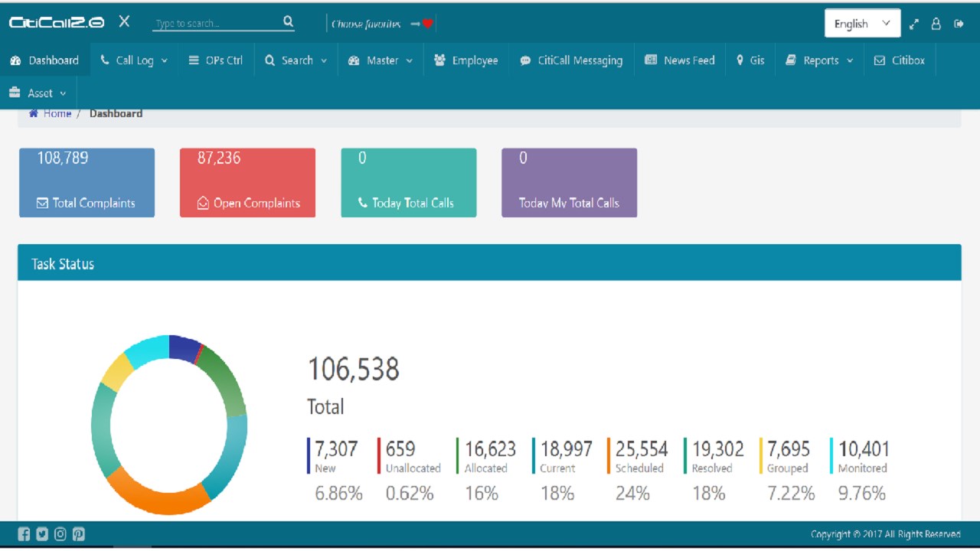980x551 pixels.
Task: Click the yellow Grouped segment of donut chart
Action: click(x=118, y=371)
